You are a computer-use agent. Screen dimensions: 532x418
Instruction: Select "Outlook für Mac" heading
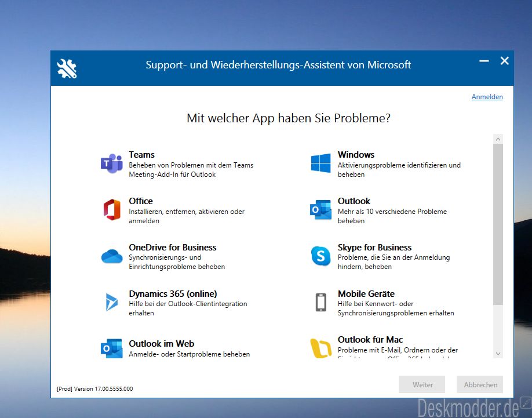pos(370,340)
